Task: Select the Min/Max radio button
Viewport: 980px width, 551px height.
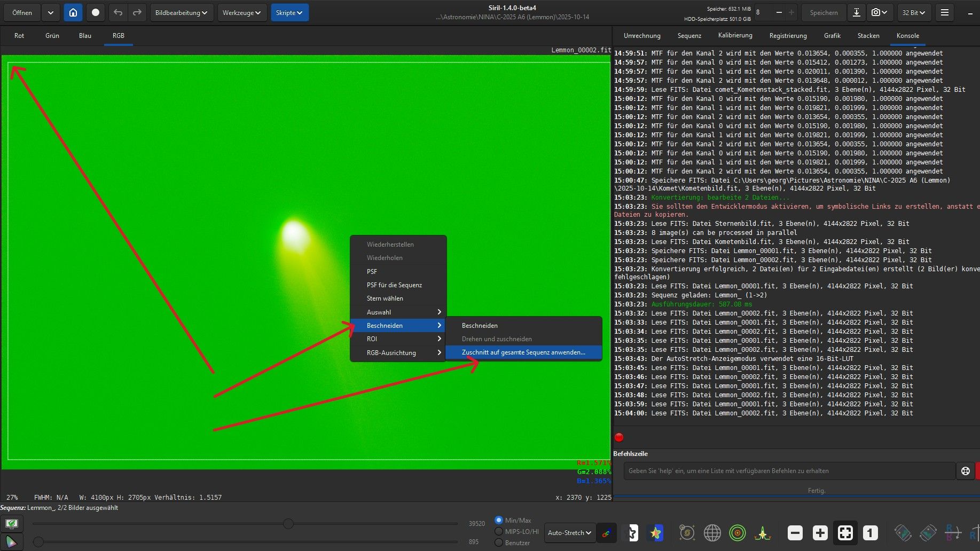Action: click(x=499, y=520)
